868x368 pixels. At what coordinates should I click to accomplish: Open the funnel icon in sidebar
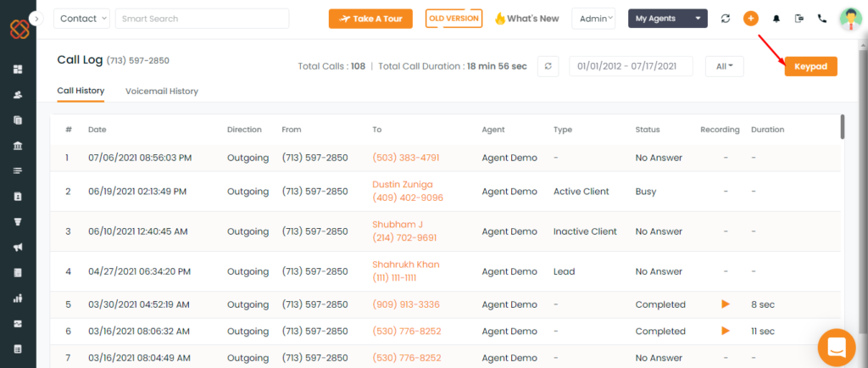[x=19, y=222]
